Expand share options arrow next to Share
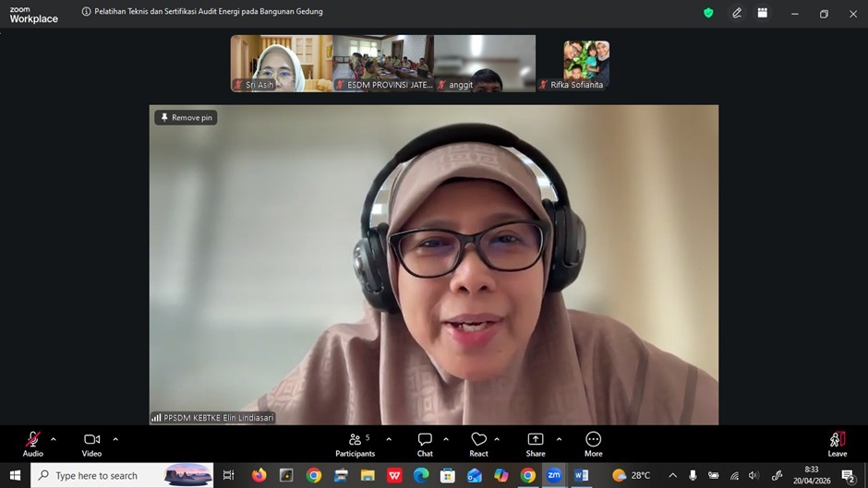This screenshot has height=488, width=868. click(x=559, y=439)
